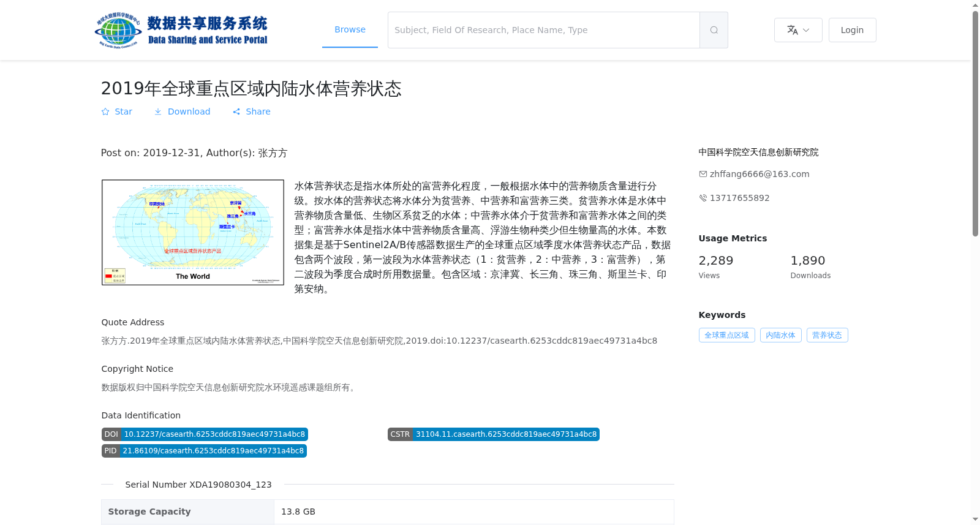This screenshot has width=980, height=525.
Task: Click the DOI identifier badge
Action: point(205,434)
